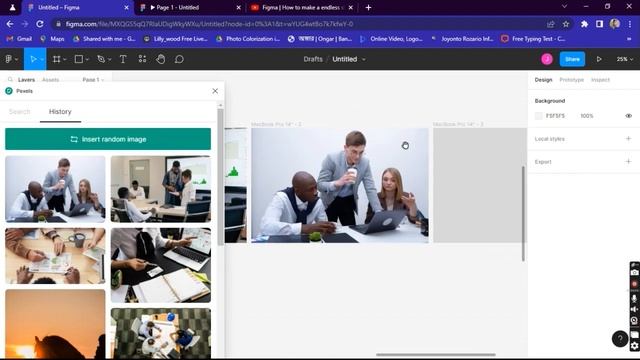
Task: Click the recorder camera icon
Action: click(634, 272)
